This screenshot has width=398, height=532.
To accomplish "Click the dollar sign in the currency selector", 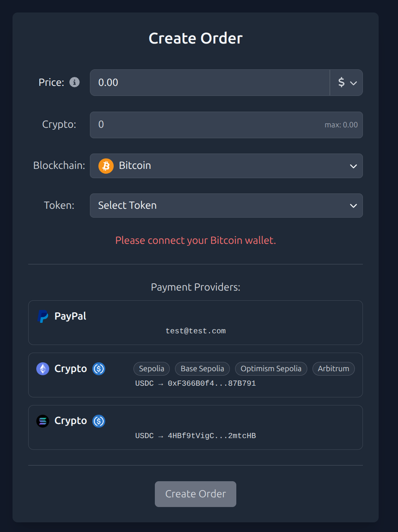I will pyautogui.click(x=341, y=82).
